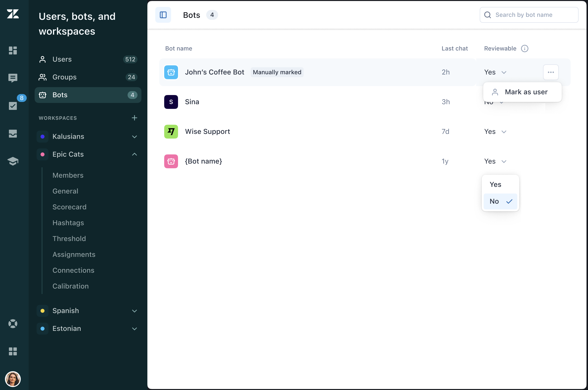The height and width of the screenshot is (390, 588).
Task: Go to Users in the sidebar
Action: click(62, 59)
